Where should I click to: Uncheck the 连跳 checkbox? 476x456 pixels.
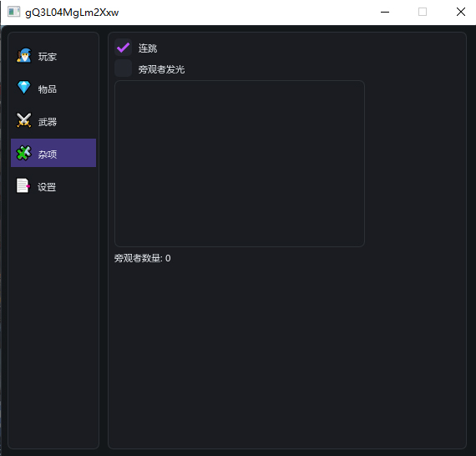point(124,48)
